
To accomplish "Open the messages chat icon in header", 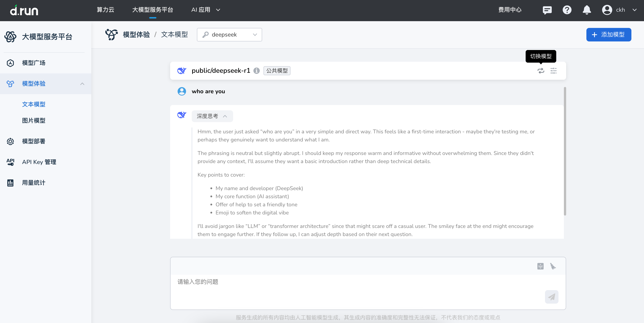I will point(547,10).
